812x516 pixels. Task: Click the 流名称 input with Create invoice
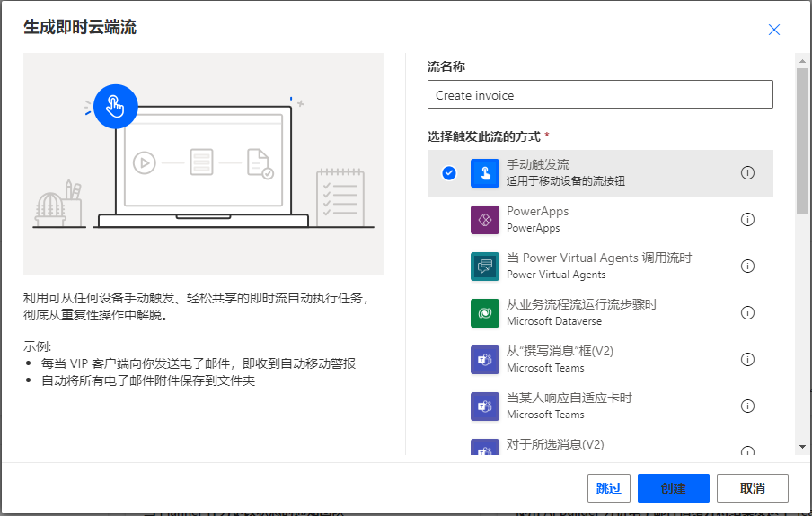pos(600,94)
